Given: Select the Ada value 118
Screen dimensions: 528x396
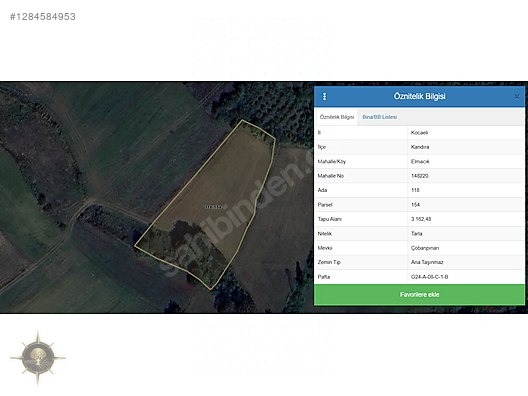Looking at the screenshot, I should [x=415, y=190].
